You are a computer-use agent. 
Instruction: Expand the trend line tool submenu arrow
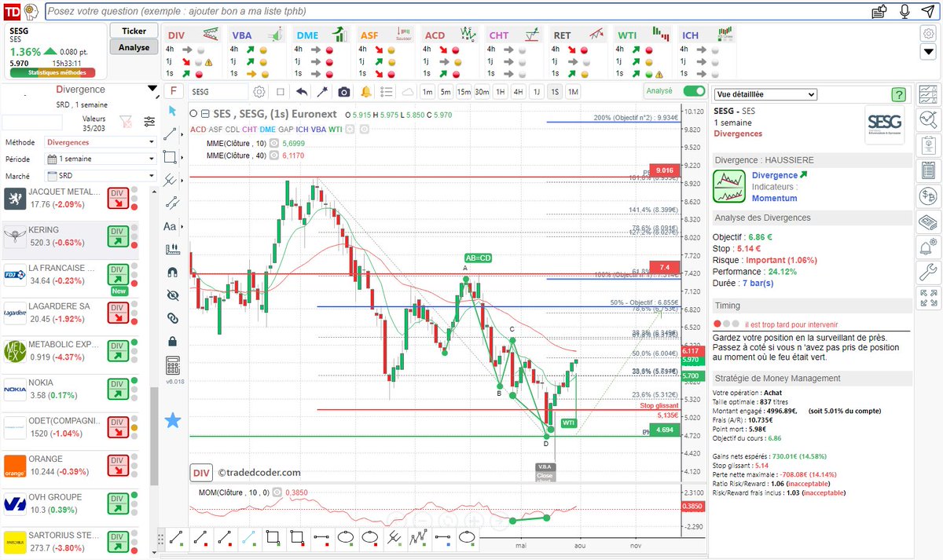coord(184,134)
